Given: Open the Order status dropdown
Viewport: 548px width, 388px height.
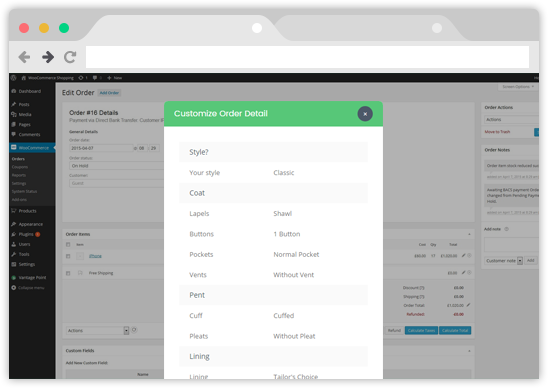Looking at the screenshot, I should pos(117,166).
